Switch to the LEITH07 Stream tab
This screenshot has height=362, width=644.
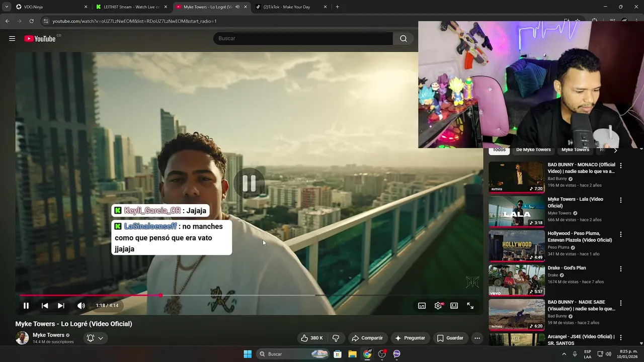132,7
